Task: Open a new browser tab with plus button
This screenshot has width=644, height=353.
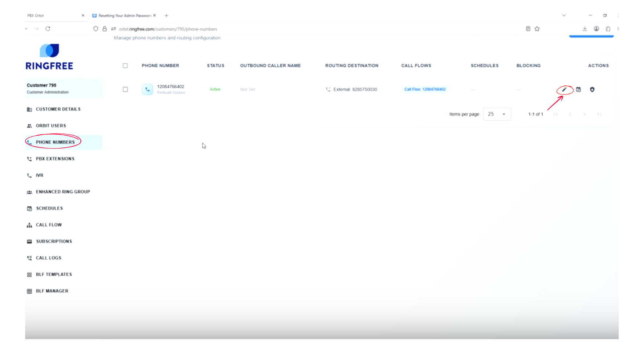Action: pos(166,15)
